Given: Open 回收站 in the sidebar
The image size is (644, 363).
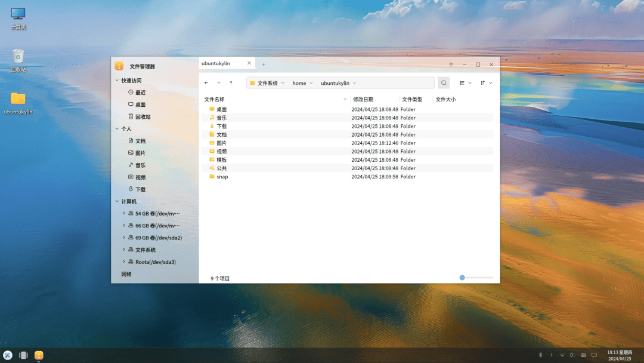Looking at the screenshot, I should [143, 117].
